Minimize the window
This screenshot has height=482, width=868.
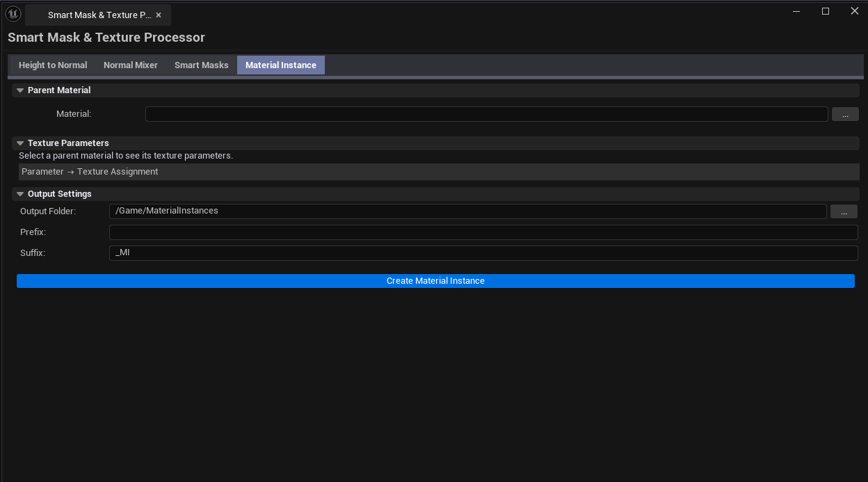tap(797, 11)
